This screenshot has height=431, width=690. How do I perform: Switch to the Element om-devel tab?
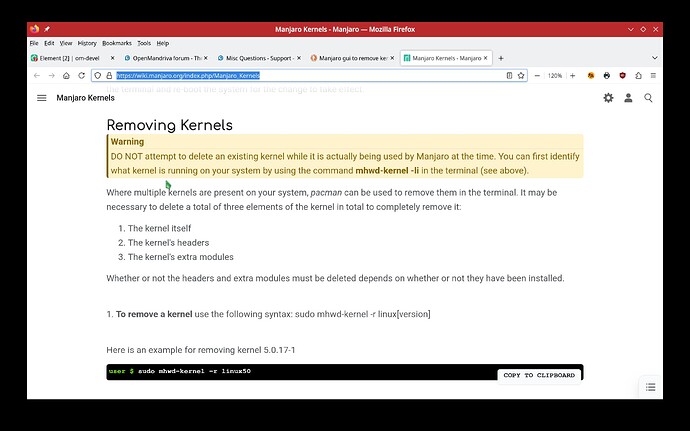(70, 58)
